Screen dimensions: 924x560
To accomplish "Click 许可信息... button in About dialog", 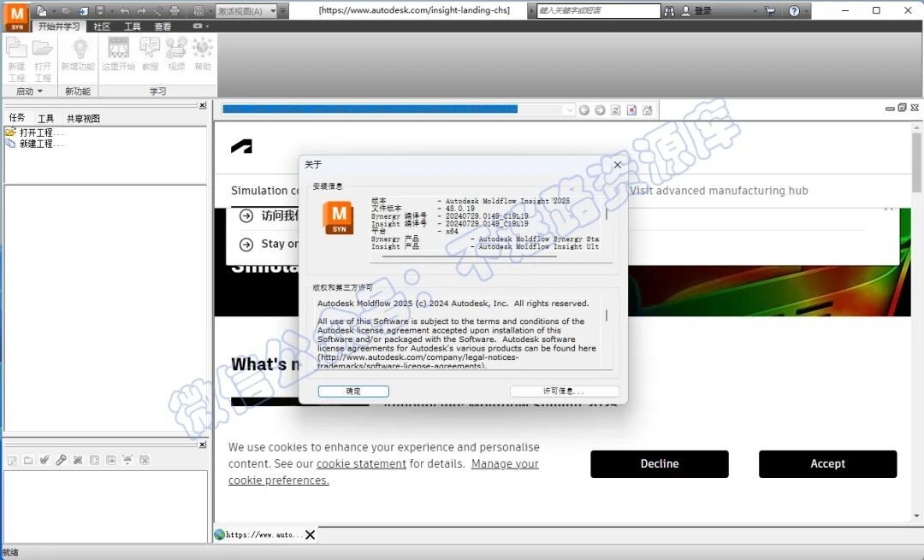I will pyautogui.click(x=564, y=391).
